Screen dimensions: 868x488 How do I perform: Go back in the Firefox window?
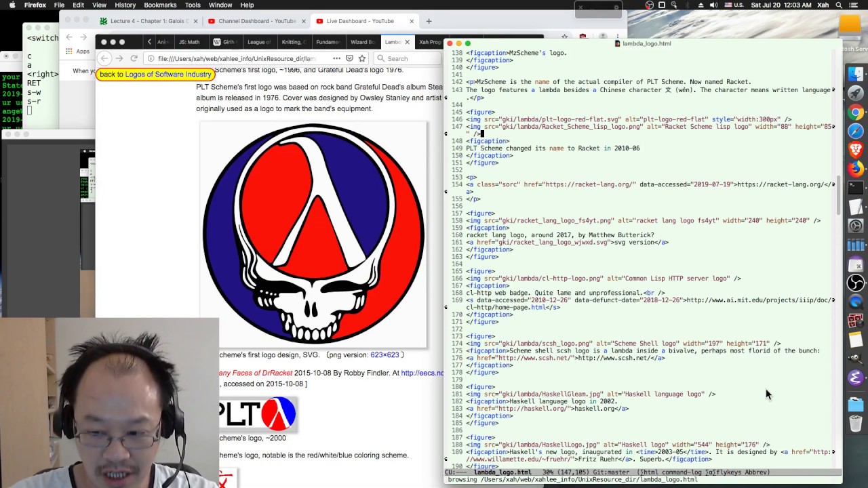(104, 58)
